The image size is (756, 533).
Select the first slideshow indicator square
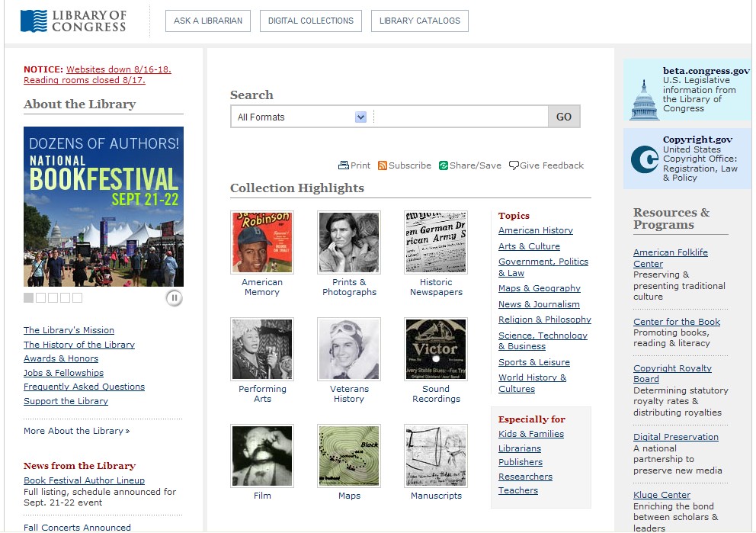tap(28, 297)
